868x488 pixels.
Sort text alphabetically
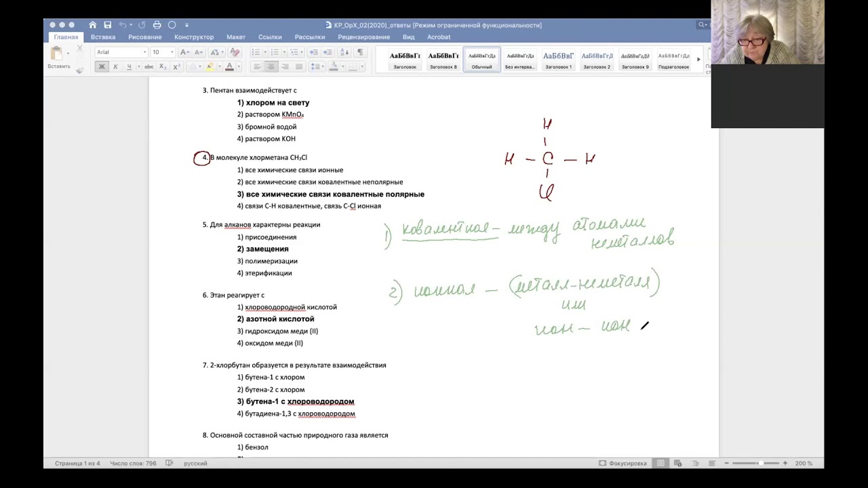pos(344,52)
